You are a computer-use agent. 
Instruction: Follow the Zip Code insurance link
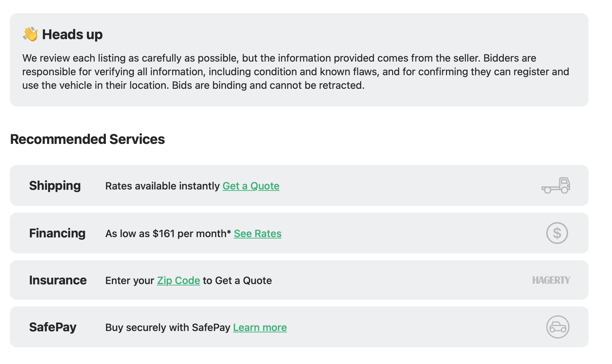pos(178,281)
